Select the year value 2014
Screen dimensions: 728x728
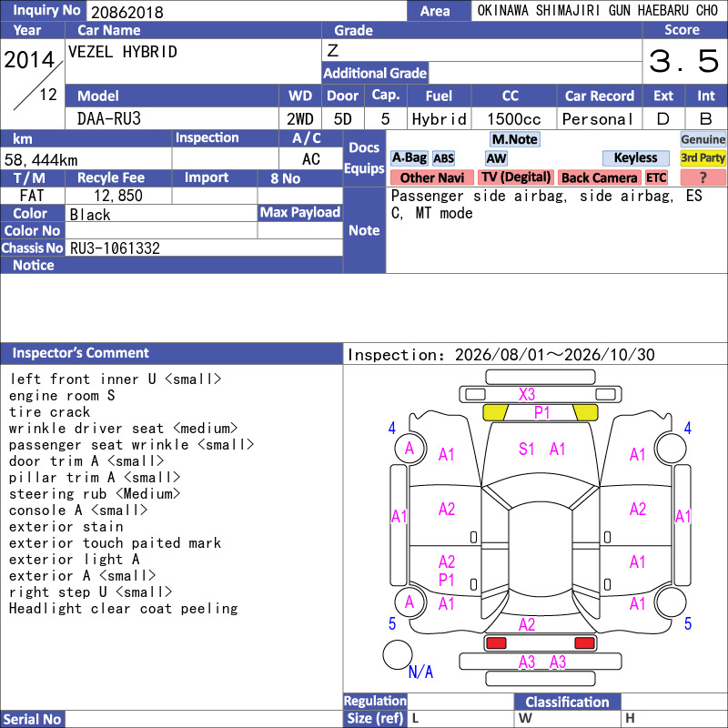(x=29, y=60)
